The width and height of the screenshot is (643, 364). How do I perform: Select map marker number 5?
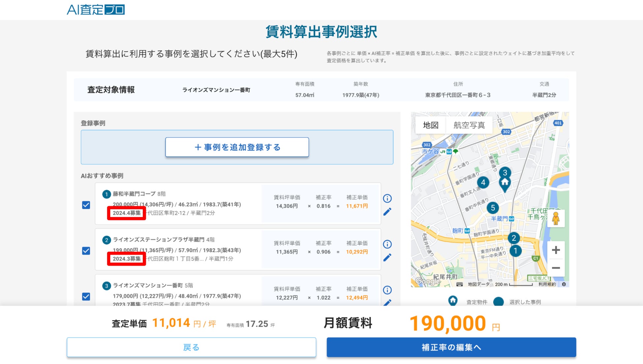click(493, 208)
